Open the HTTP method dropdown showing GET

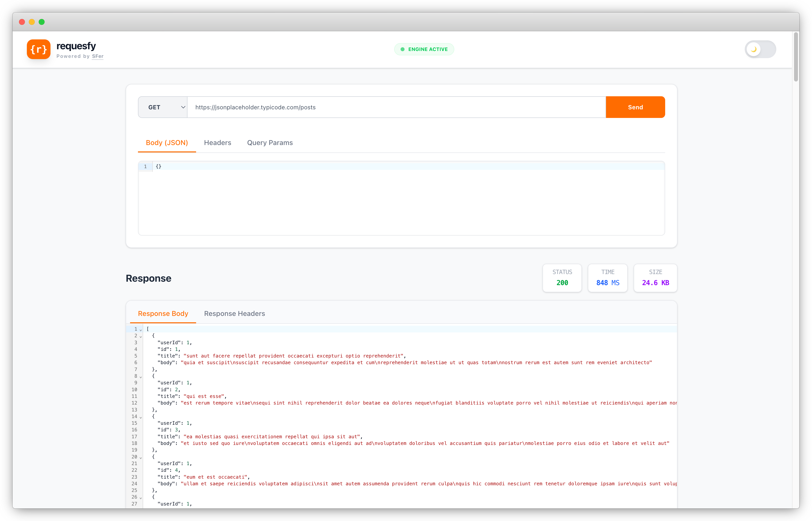pyautogui.click(x=162, y=107)
